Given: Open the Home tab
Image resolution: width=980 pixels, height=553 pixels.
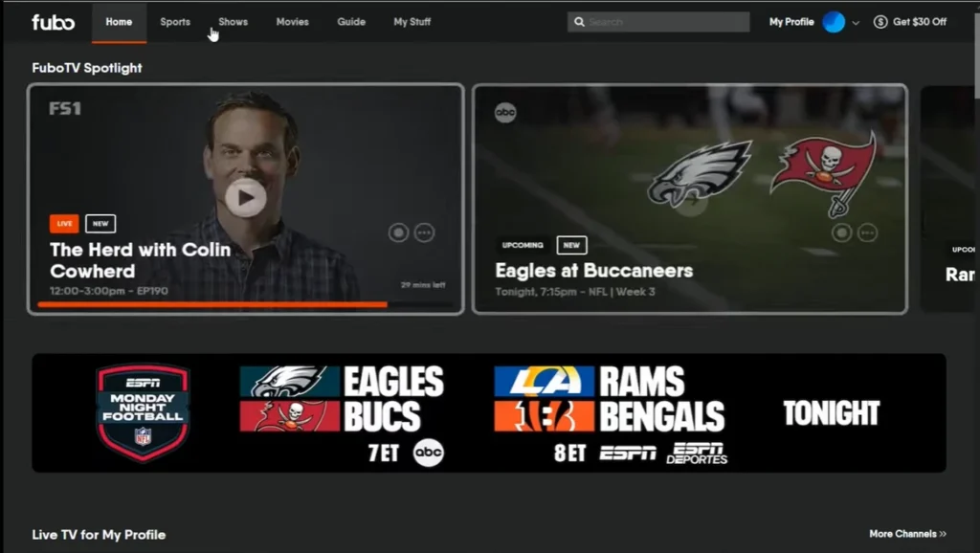Looking at the screenshot, I should 119,22.
